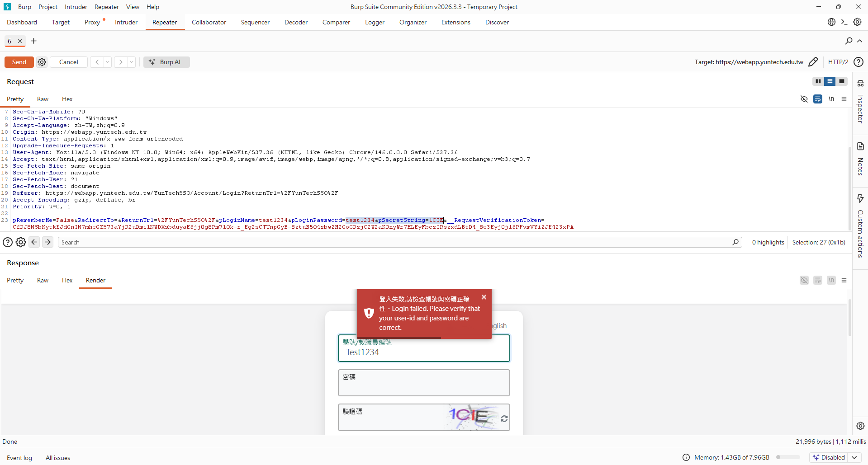The height and width of the screenshot is (465, 868).
Task: Click the memory usage progress bar
Action: point(788,457)
